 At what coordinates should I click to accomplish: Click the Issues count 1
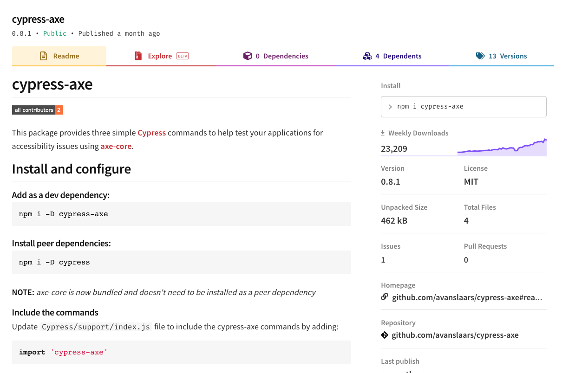point(383,260)
